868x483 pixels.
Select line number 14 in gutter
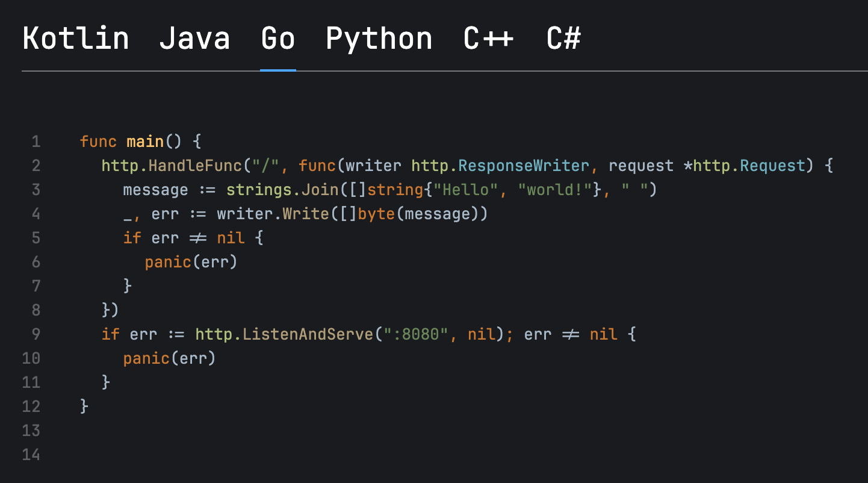tap(31, 455)
